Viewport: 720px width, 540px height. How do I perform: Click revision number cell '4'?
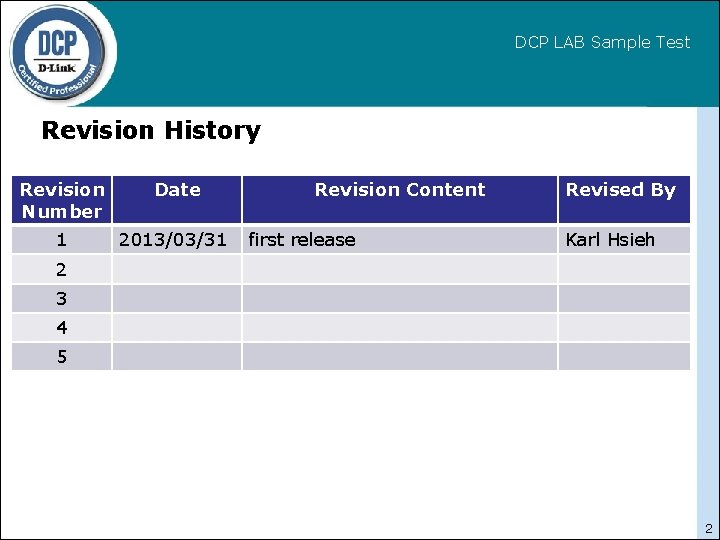point(62,327)
